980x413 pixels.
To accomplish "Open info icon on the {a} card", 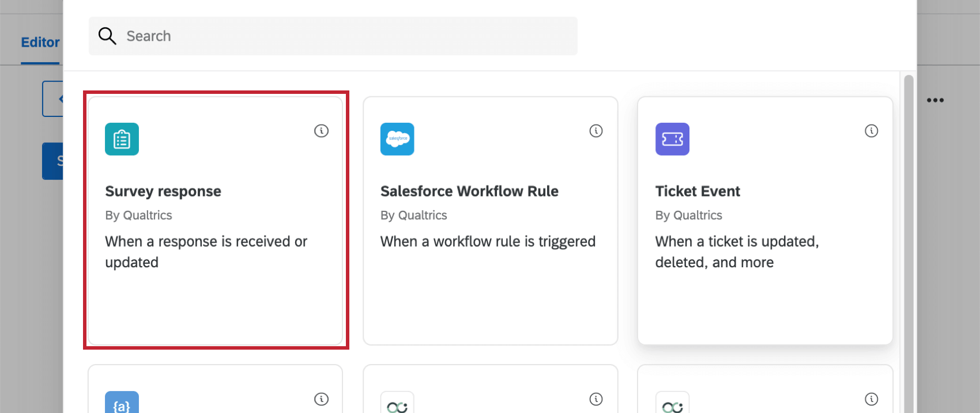I will point(321,399).
